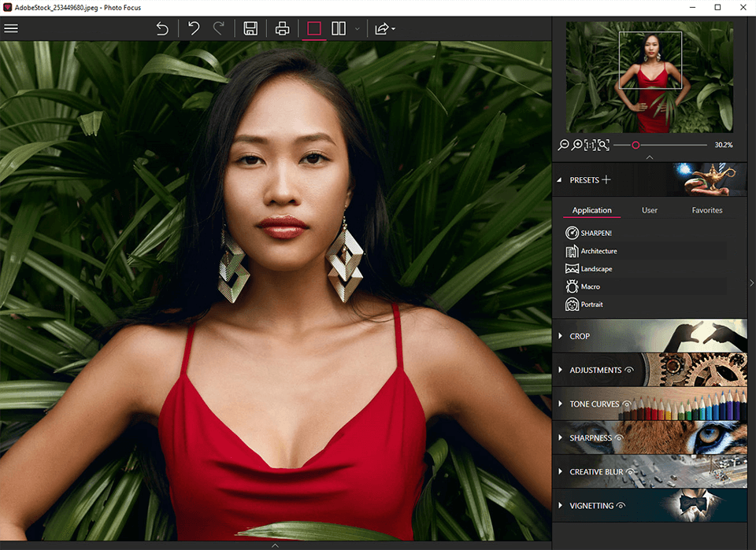The height and width of the screenshot is (550, 756).
Task: Open the share/export dropdown
Action: [384, 29]
